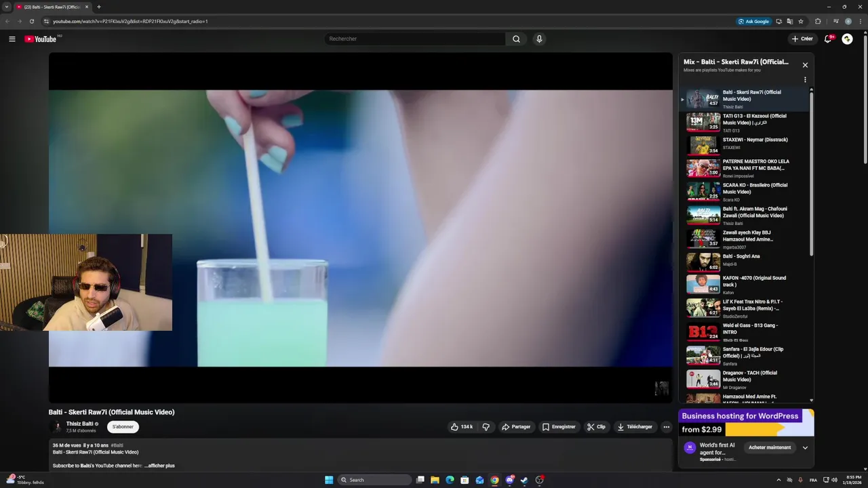The height and width of the screenshot is (488, 868).
Task: Click the Windows taskbar Search box
Action: pyautogui.click(x=374, y=480)
